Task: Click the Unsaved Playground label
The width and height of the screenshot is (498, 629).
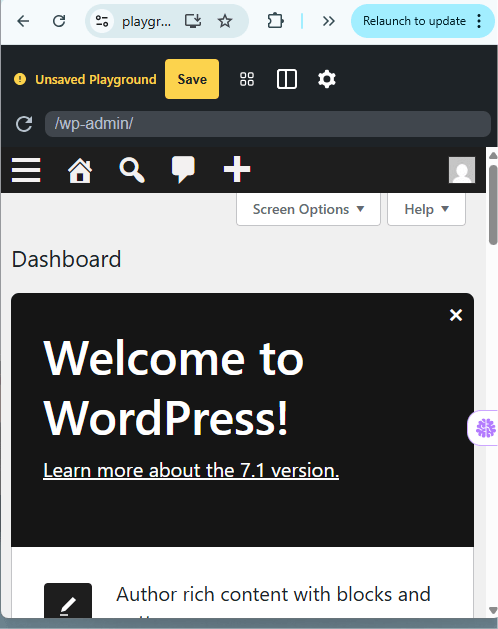Action: 96,79
